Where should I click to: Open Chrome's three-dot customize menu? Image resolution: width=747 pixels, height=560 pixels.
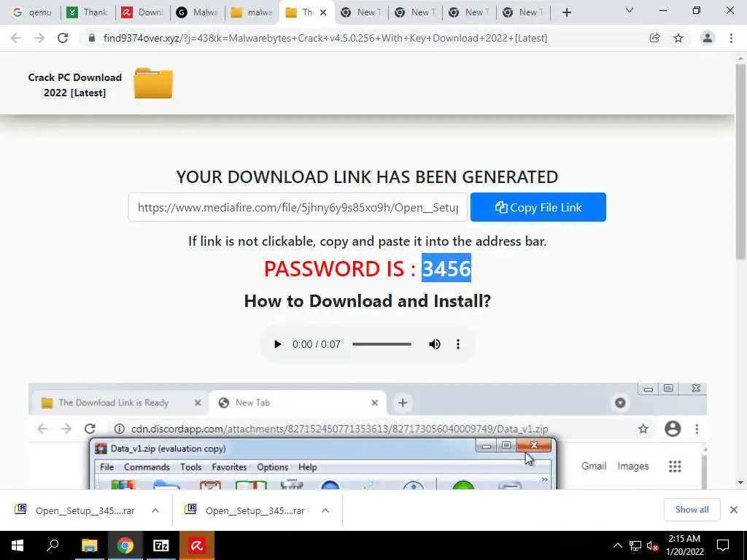[731, 38]
